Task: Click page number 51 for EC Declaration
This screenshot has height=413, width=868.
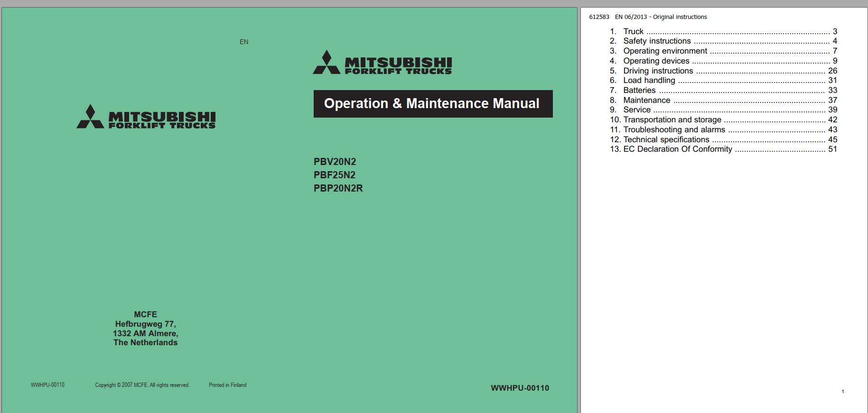Action: pyautogui.click(x=833, y=149)
